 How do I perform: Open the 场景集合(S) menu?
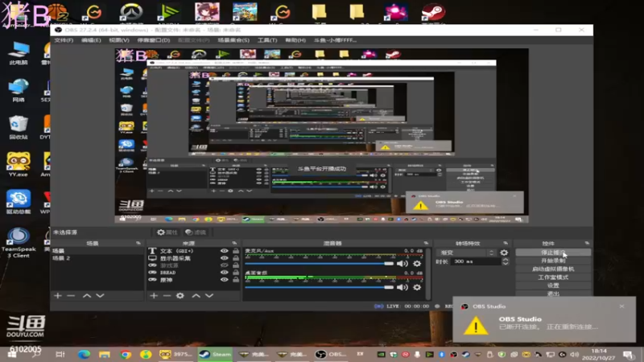233,40
